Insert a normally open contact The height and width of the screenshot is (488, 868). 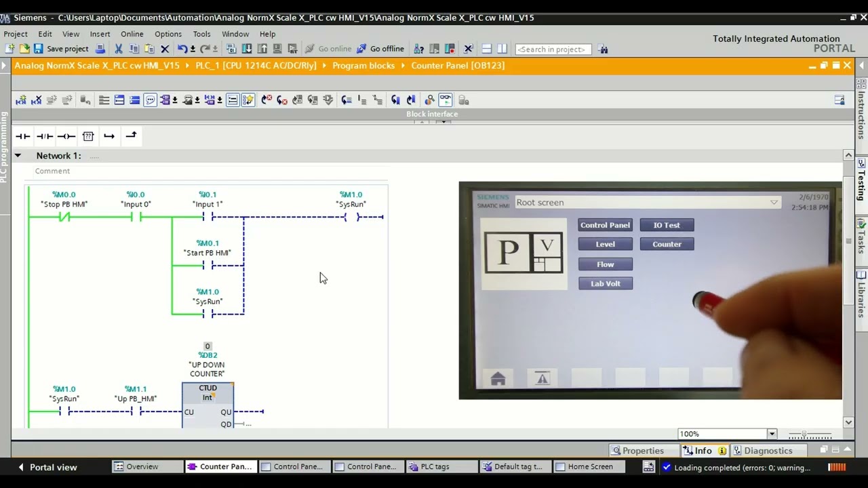point(23,136)
